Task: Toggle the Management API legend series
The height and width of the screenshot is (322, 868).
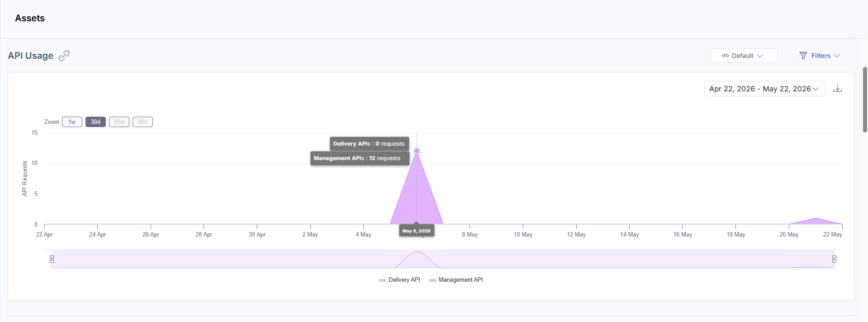Action: pos(456,280)
